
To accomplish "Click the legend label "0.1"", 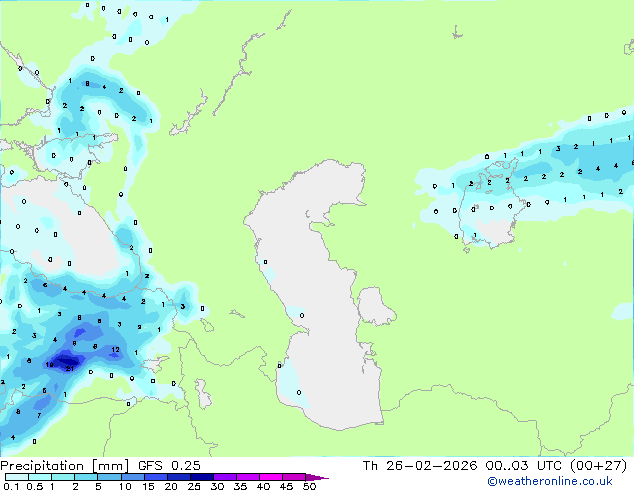I will point(11,486).
